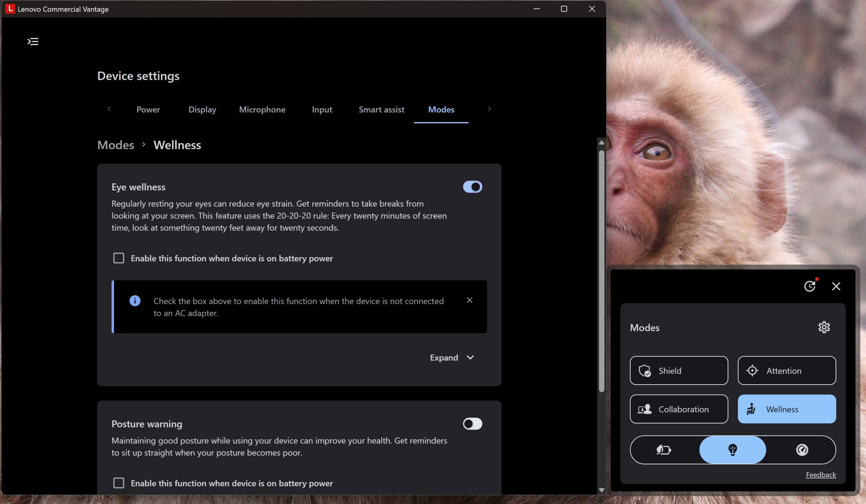Check Eye wellness battery power checkbox
The height and width of the screenshot is (504, 866).
coord(118,258)
